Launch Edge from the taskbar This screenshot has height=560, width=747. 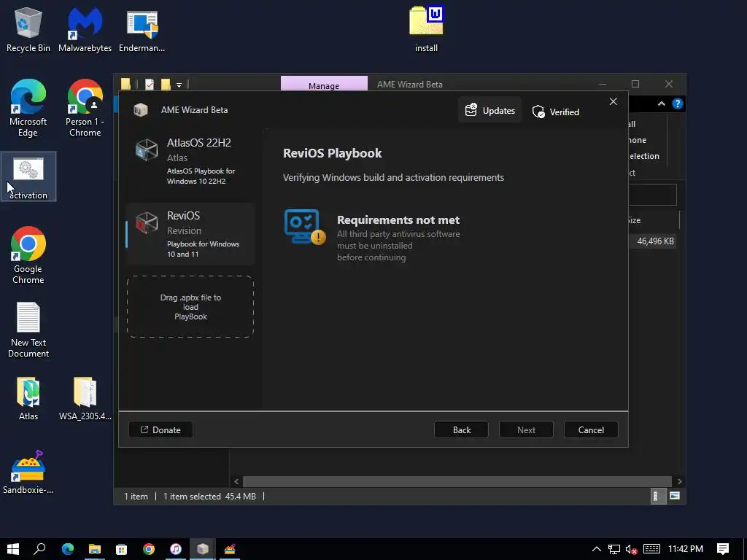68,549
